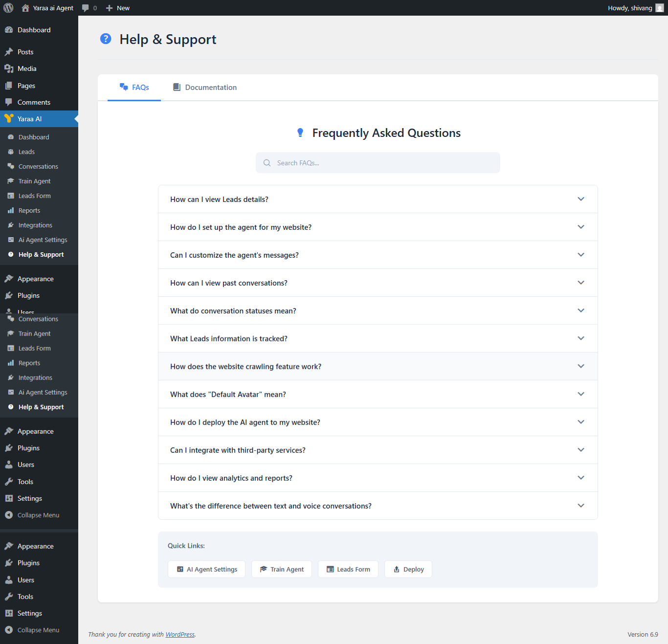Open the Yaraa AI Dashboard from the sidebar
Screen dimensions: 668x644
(x=34, y=137)
